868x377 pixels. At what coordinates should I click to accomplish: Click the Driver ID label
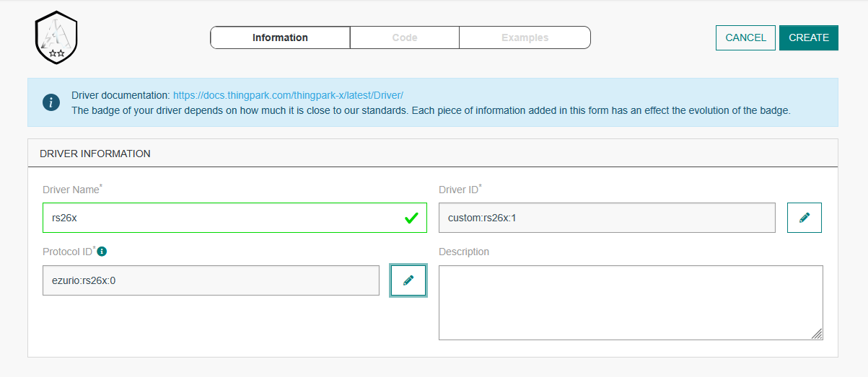click(460, 190)
